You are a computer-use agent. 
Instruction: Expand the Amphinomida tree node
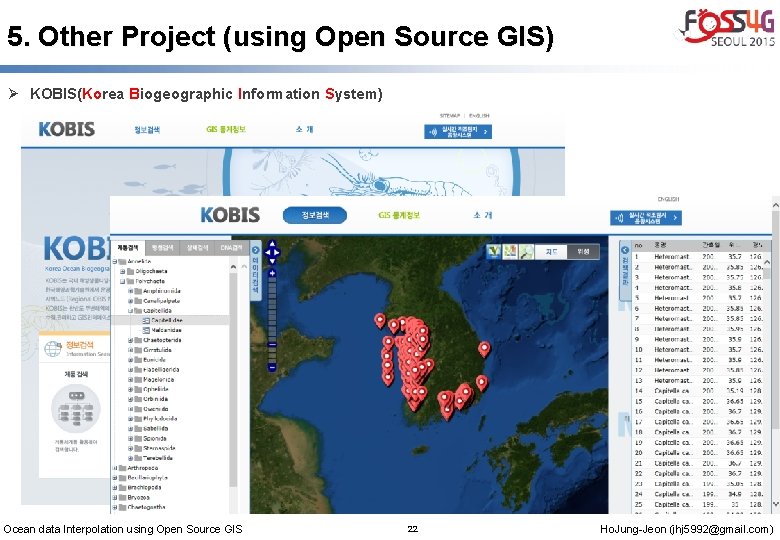[131, 291]
